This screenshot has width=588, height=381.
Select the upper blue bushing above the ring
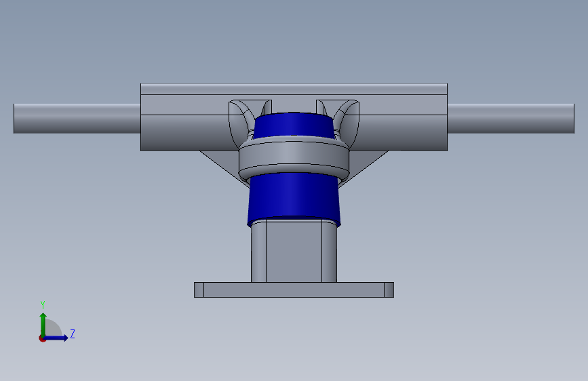[x=294, y=125]
